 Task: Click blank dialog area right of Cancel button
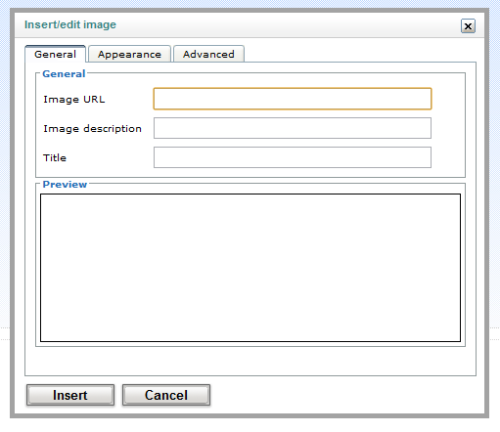[x=347, y=395]
